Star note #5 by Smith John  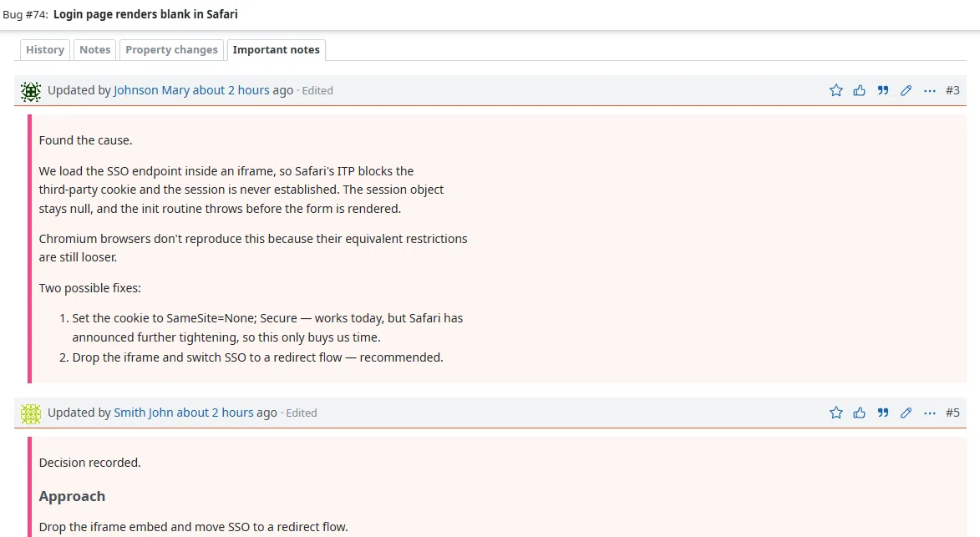pyautogui.click(x=835, y=413)
